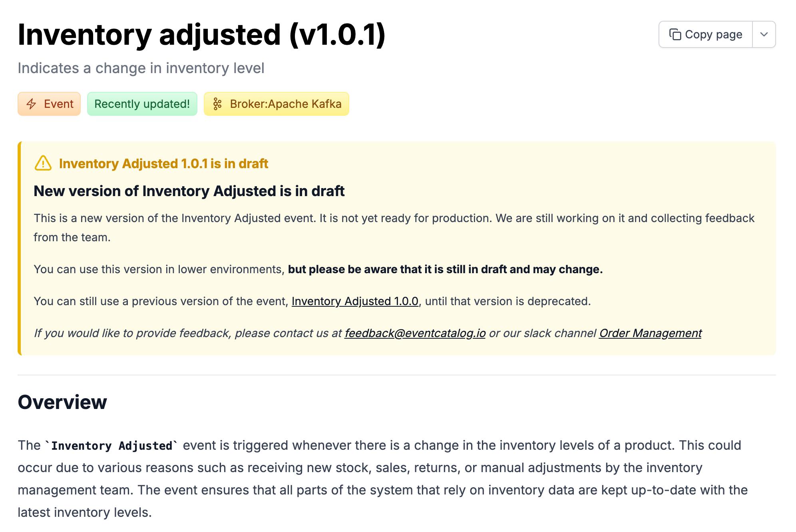The width and height of the screenshot is (796, 532).
Task: Click the Overview section heading
Action: click(x=62, y=402)
